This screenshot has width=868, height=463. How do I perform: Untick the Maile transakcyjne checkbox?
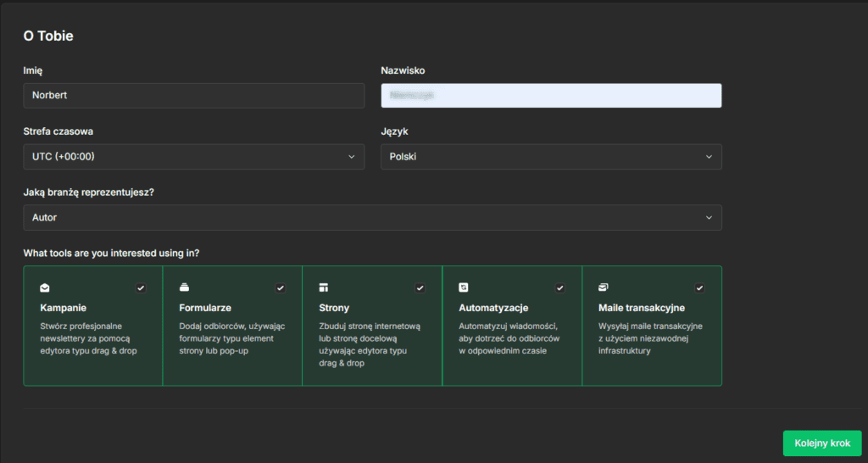tap(699, 288)
